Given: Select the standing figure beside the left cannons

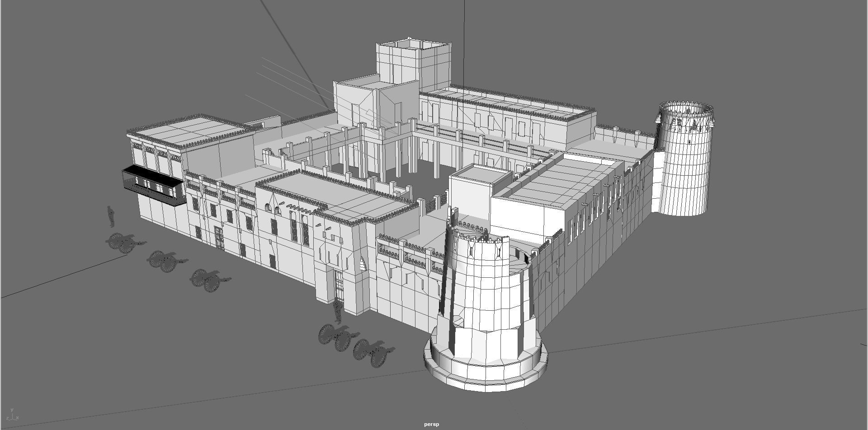Looking at the screenshot, I should 111,216.
